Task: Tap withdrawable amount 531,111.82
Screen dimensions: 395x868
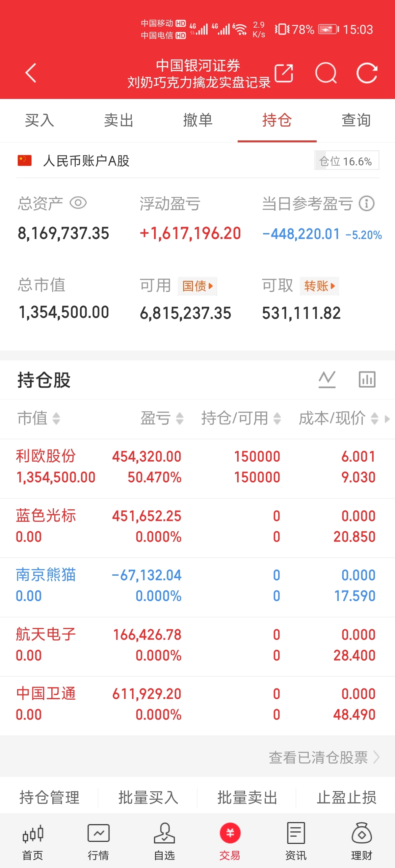Action: tap(301, 313)
